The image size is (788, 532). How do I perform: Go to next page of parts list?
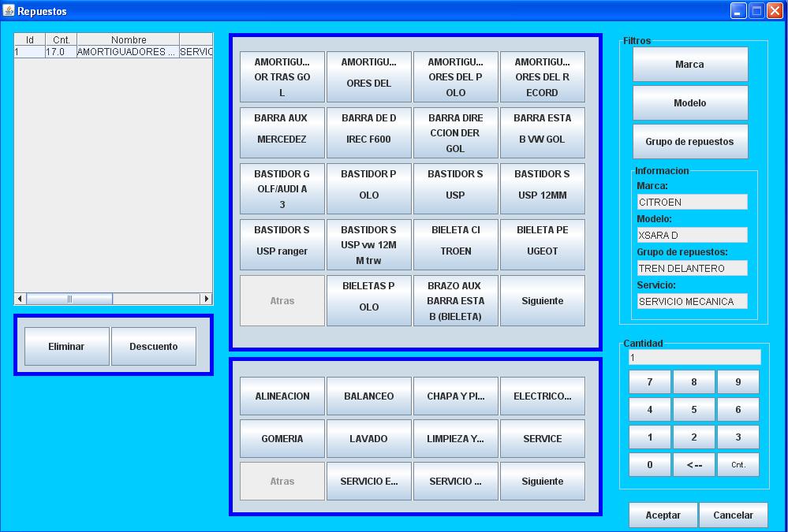click(542, 301)
